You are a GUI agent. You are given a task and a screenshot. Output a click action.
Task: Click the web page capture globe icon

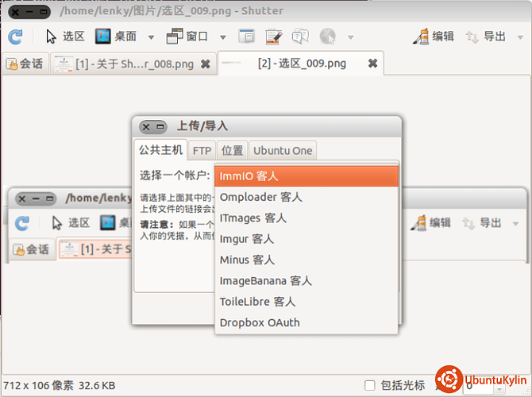pos(326,37)
